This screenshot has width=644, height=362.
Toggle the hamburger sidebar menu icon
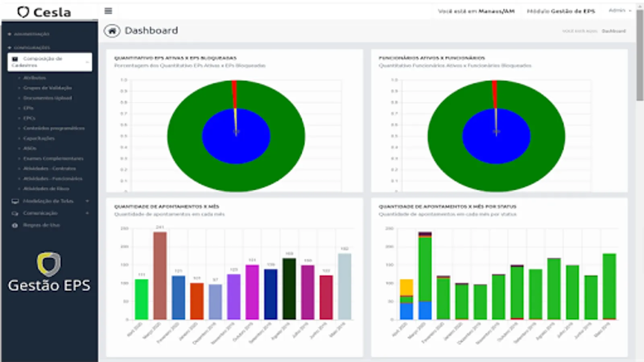coord(108,11)
